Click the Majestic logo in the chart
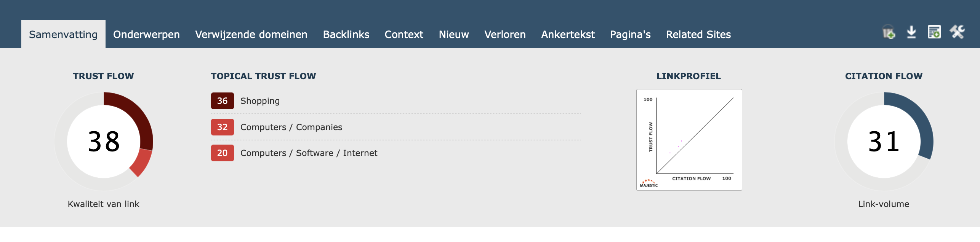Screen dimensions: 980x242 (x=649, y=183)
